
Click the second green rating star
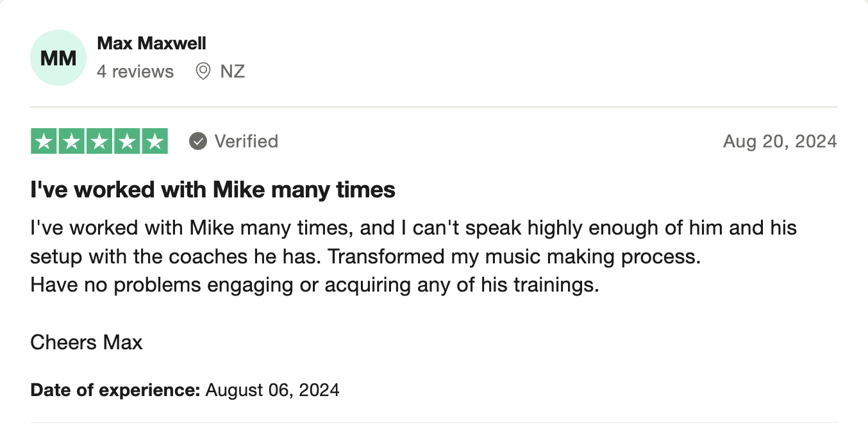click(x=72, y=142)
